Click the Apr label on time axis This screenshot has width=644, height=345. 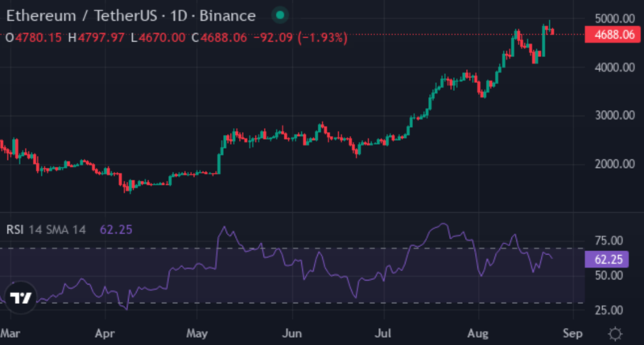[102, 332]
